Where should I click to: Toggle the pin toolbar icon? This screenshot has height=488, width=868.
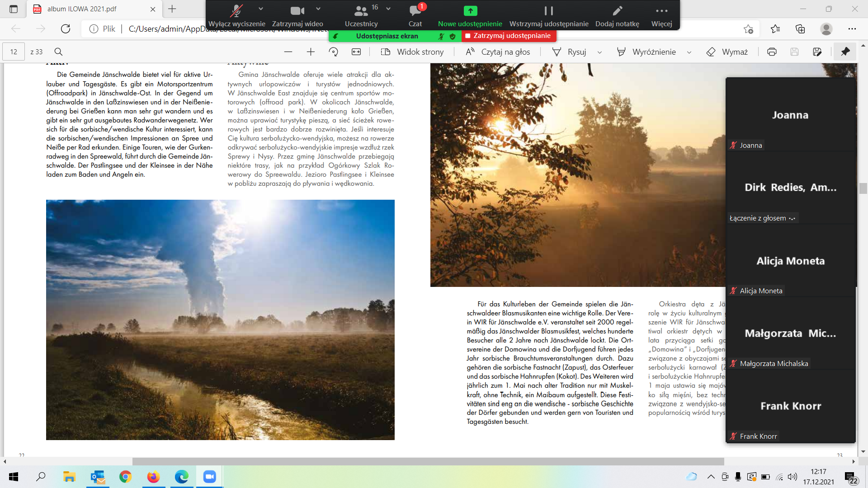coord(845,52)
